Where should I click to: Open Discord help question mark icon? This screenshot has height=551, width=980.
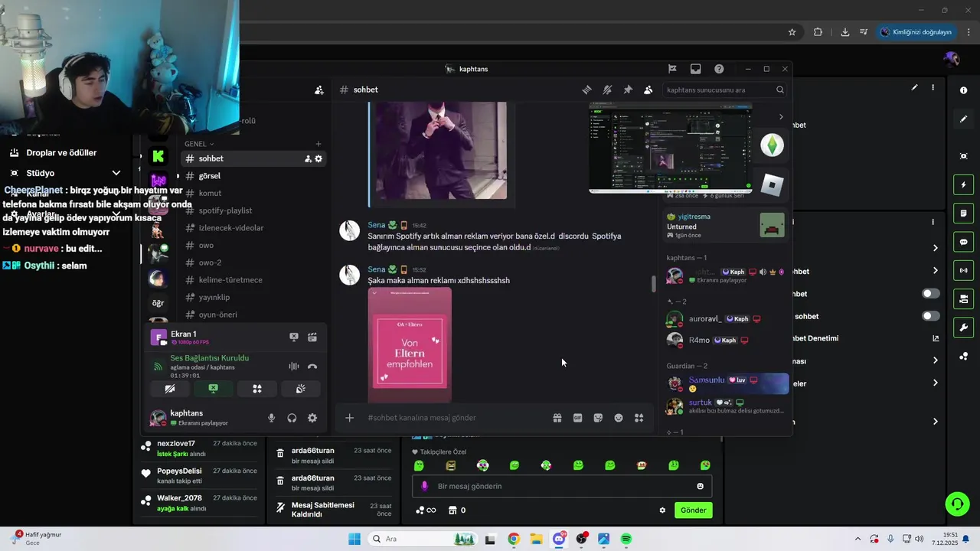719,69
